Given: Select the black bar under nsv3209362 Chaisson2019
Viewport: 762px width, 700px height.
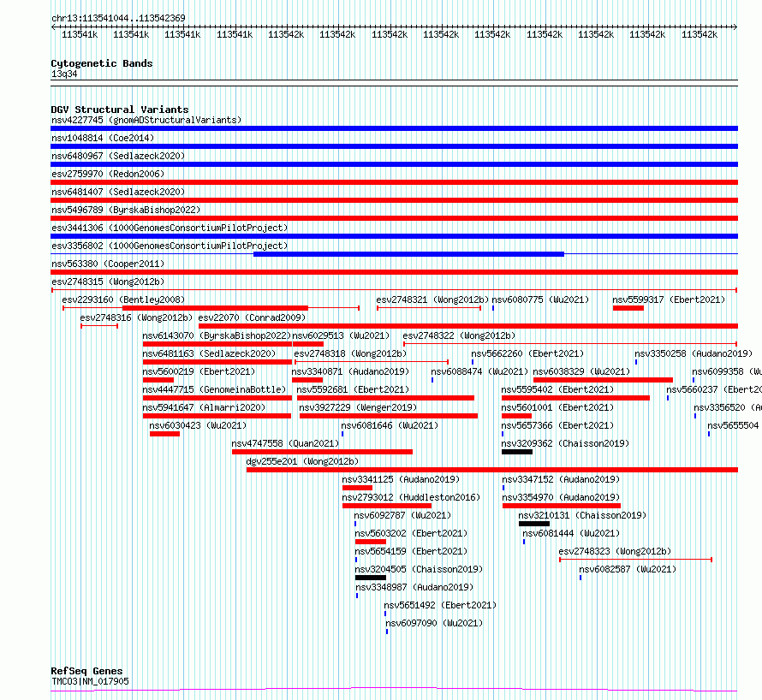Looking at the screenshot, I should (x=517, y=452).
